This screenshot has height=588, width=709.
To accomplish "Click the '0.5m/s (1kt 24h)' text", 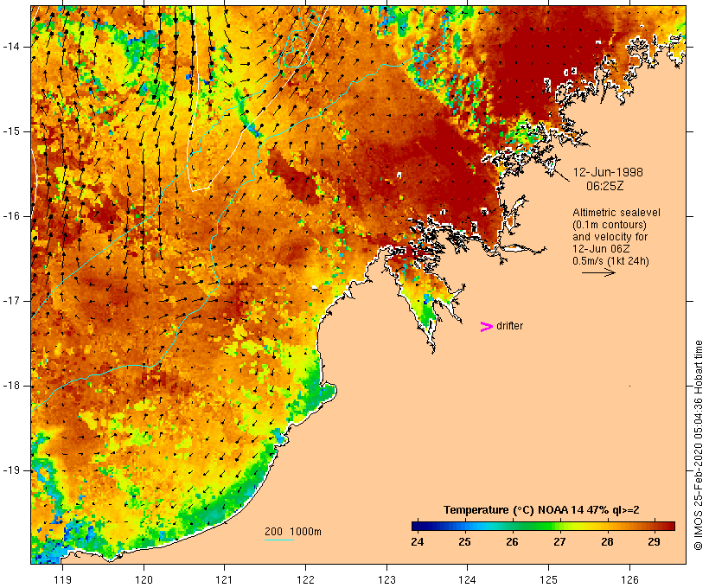I will click(x=610, y=261).
